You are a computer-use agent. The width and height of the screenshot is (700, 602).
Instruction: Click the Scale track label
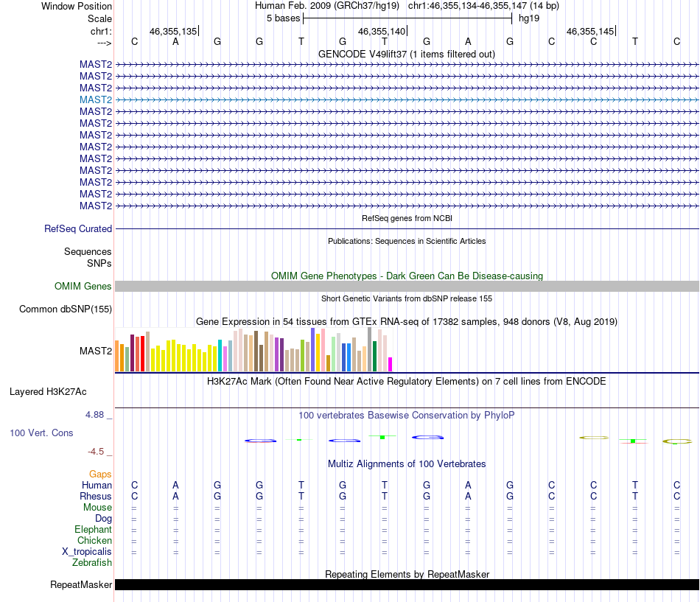tap(99, 18)
